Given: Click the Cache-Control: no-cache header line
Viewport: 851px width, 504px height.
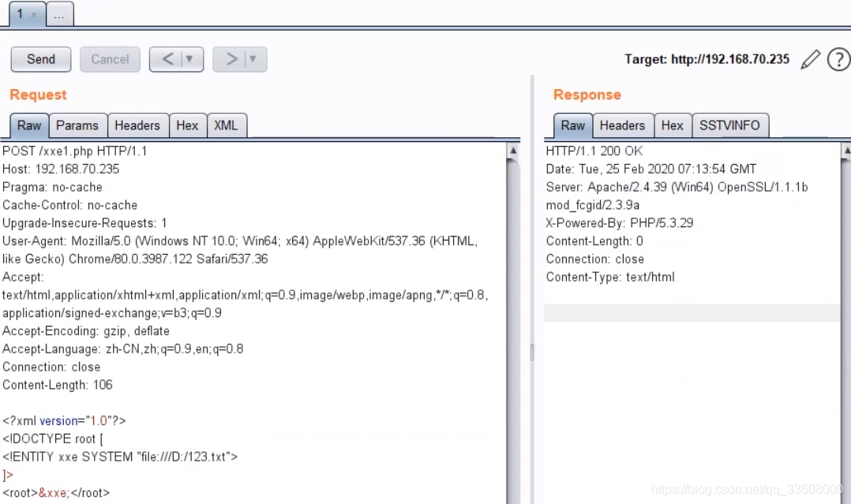Looking at the screenshot, I should coord(69,205).
